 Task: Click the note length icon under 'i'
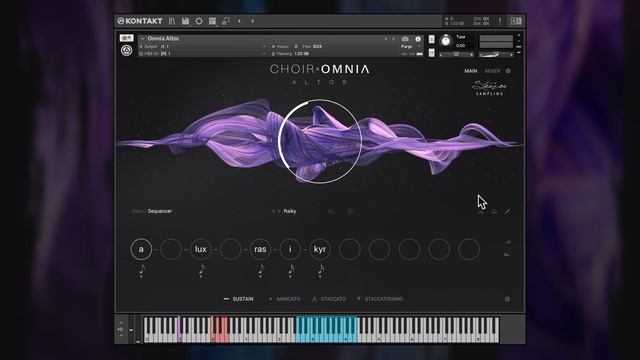(x=291, y=271)
